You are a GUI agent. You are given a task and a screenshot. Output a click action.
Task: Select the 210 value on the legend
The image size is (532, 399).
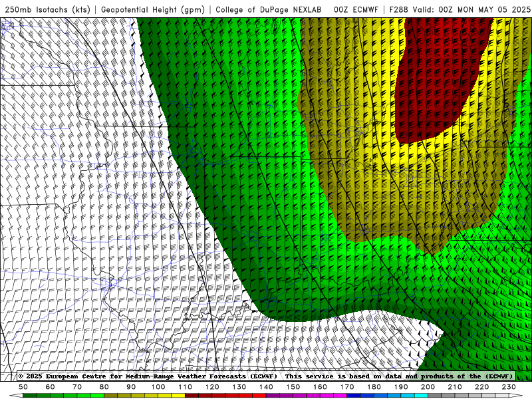pos(455,387)
